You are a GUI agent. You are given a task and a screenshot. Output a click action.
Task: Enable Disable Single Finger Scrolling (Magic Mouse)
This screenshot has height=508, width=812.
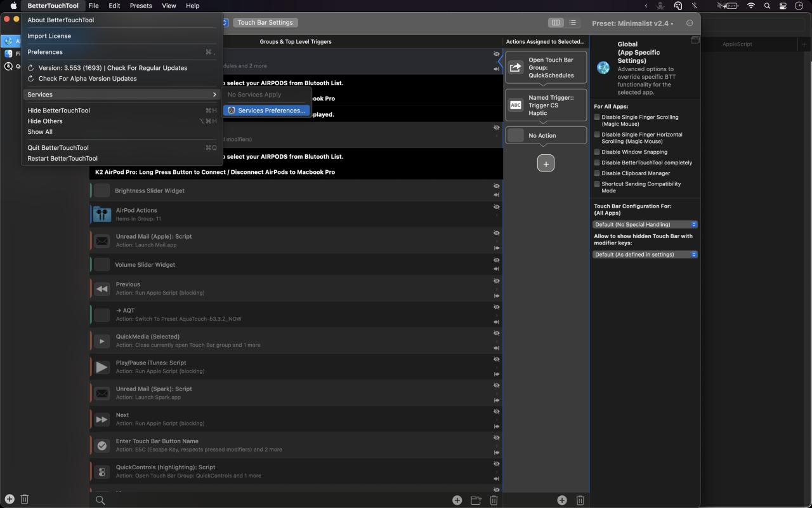click(597, 117)
